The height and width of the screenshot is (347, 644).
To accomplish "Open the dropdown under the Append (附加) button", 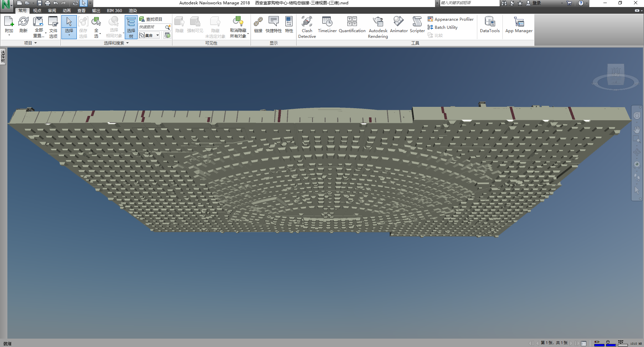I will 9,35.
